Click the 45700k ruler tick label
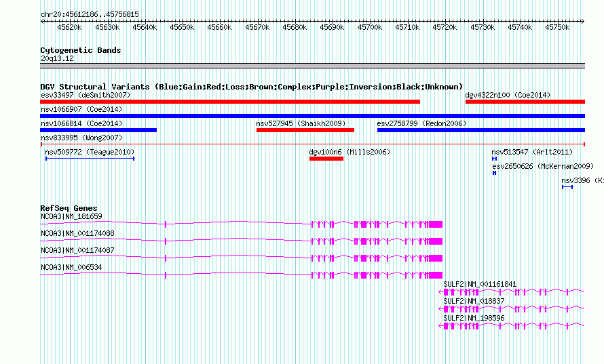The width and height of the screenshot is (604, 364). [x=370, y=27]
